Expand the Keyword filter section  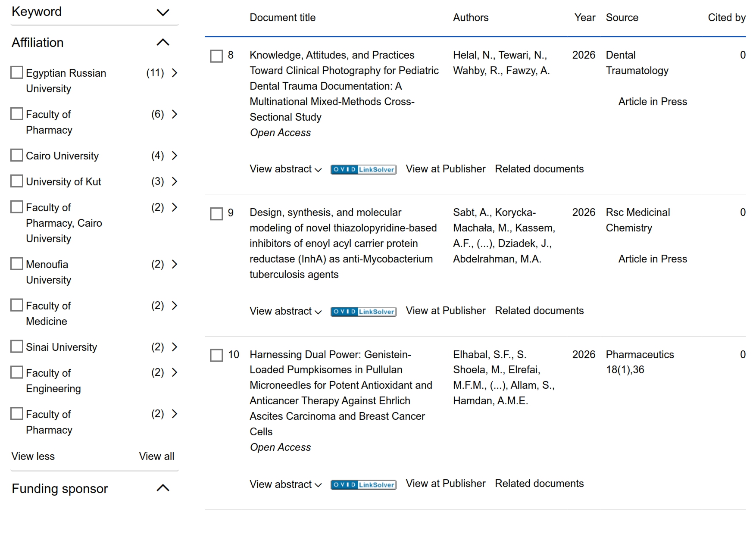(x=162, y=12)
